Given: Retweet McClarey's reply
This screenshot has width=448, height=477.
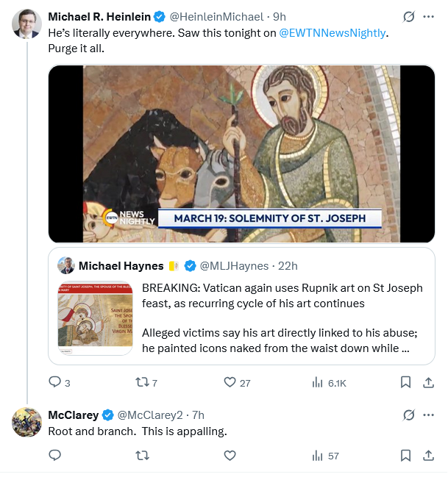Looking at the screenshot, I should 142,456.
